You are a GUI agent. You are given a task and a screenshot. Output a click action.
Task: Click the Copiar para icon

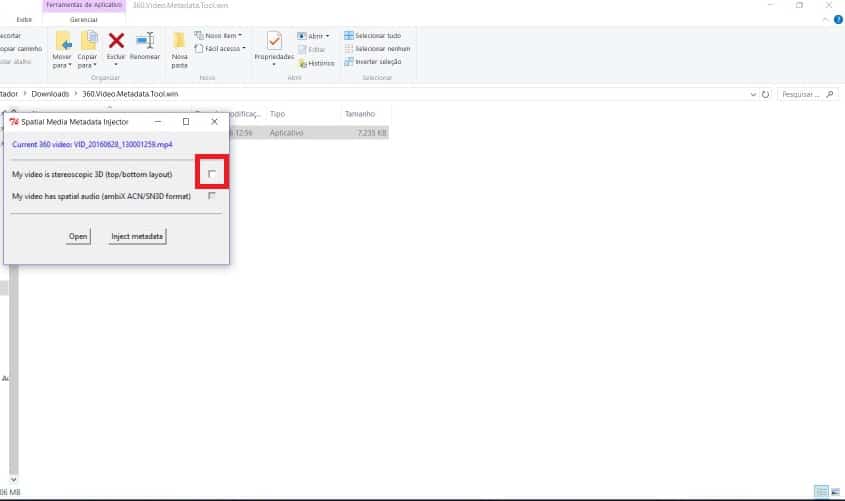(89, 41)
